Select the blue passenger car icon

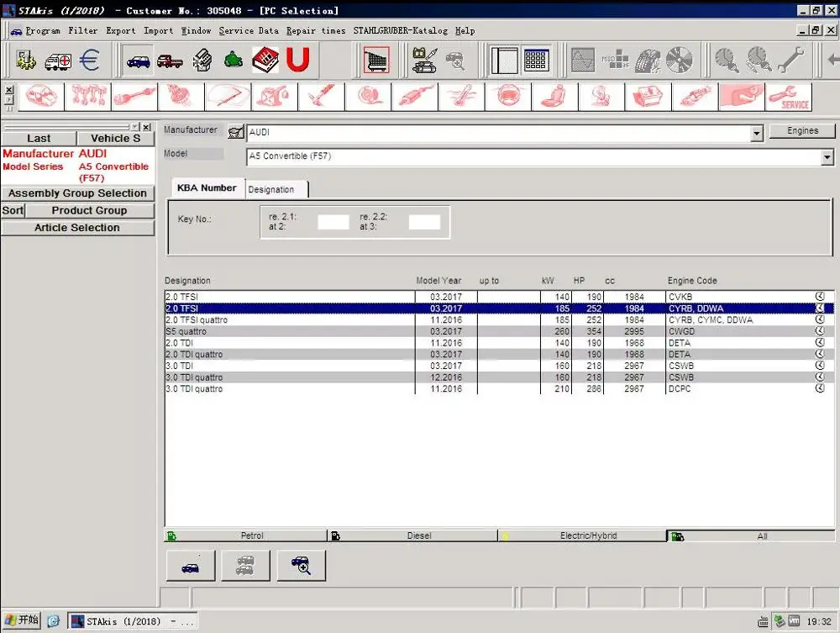[x=138, y=61]
